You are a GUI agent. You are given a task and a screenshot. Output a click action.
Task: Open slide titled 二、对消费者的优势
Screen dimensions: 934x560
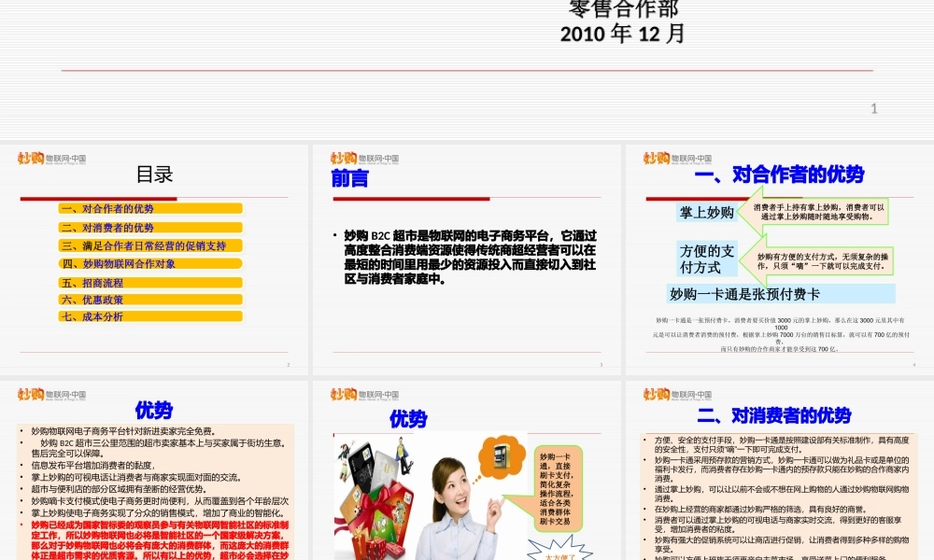click(779, 470)
